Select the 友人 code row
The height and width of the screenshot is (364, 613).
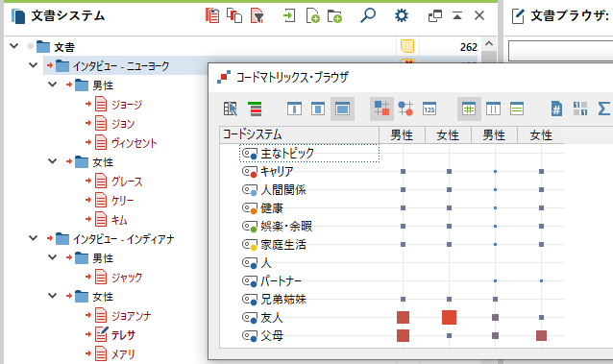pyautogui.click(x=272, y=318)
